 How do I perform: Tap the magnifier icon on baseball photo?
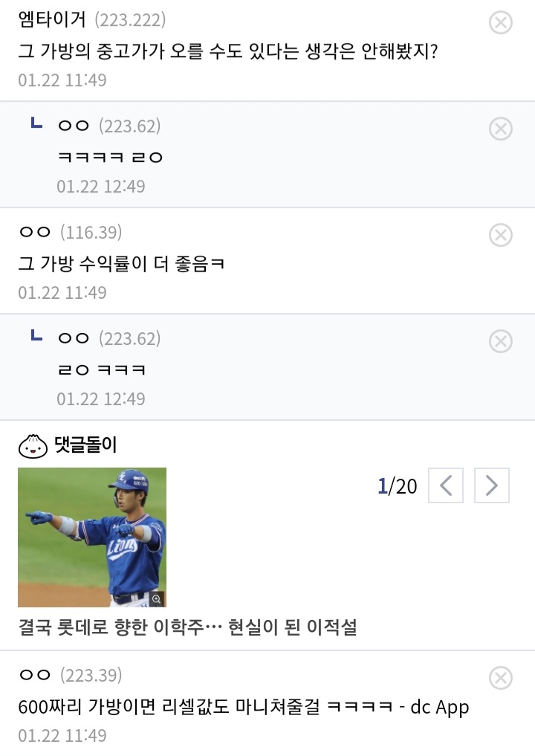pos(156,598)
